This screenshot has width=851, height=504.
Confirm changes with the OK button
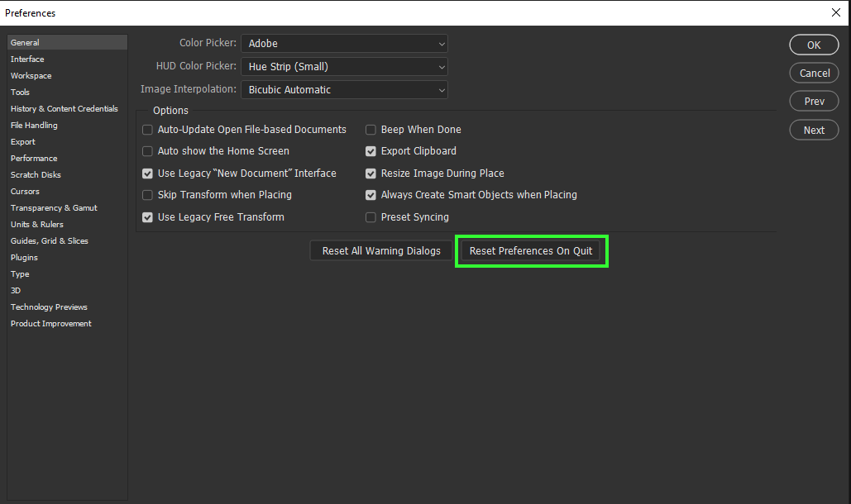point(813,45)
